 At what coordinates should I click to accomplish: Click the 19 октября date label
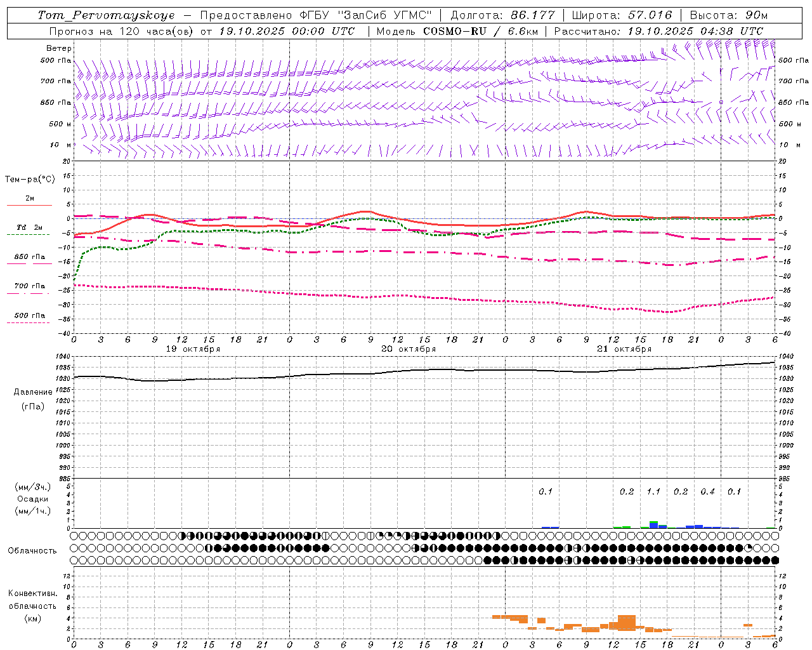pyautogui.click(x=193, y=349)
